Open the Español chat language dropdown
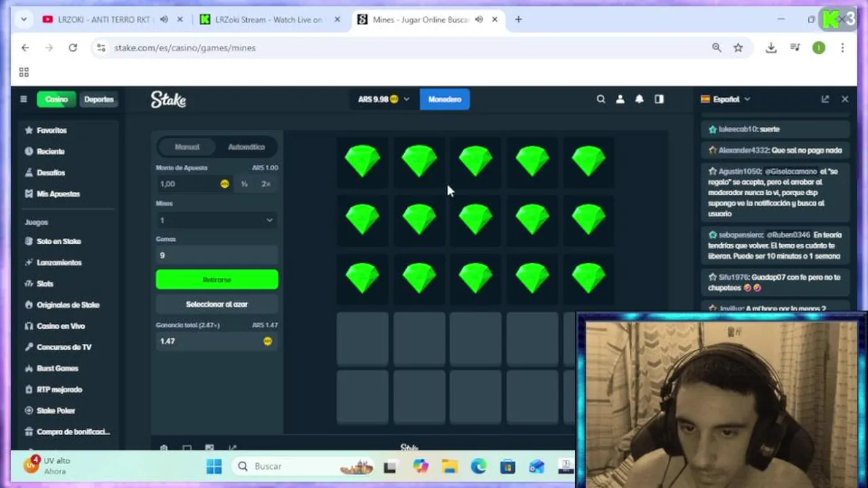The width and height of the screenshot is (868, 488). coord(726,99)
